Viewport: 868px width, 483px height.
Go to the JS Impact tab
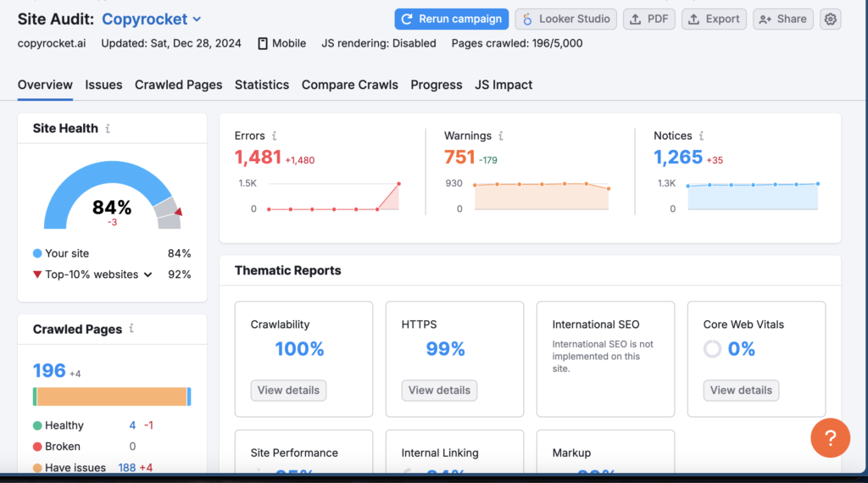504,85
